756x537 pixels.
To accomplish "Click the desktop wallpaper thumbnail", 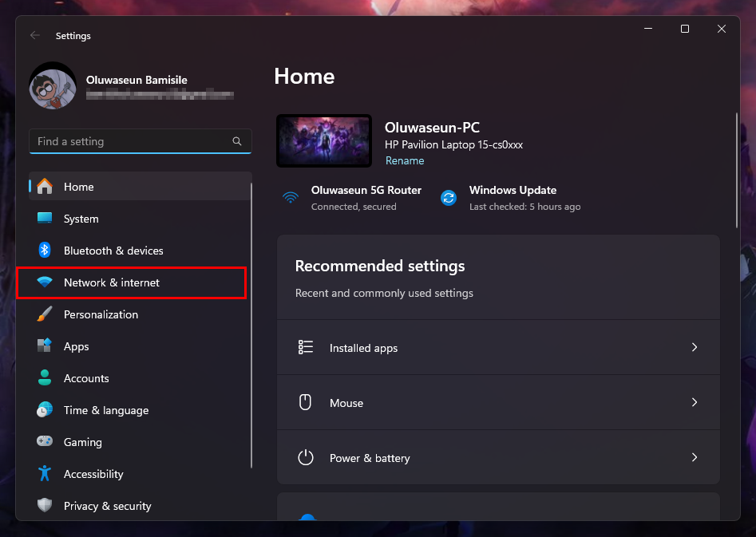I will pyautogui.click(x=324, y=140).
